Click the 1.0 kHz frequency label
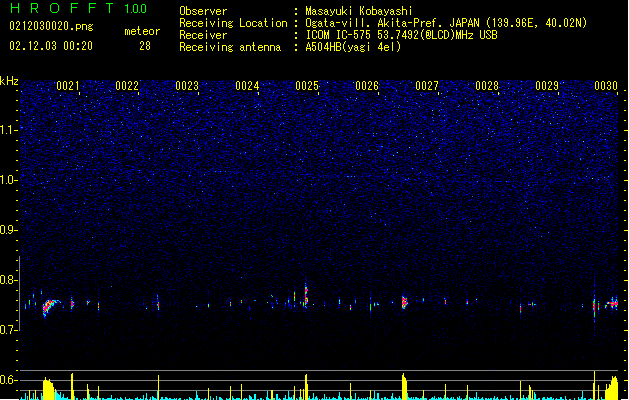This screenshot has width=629, height=400. [x=9, y=180]
